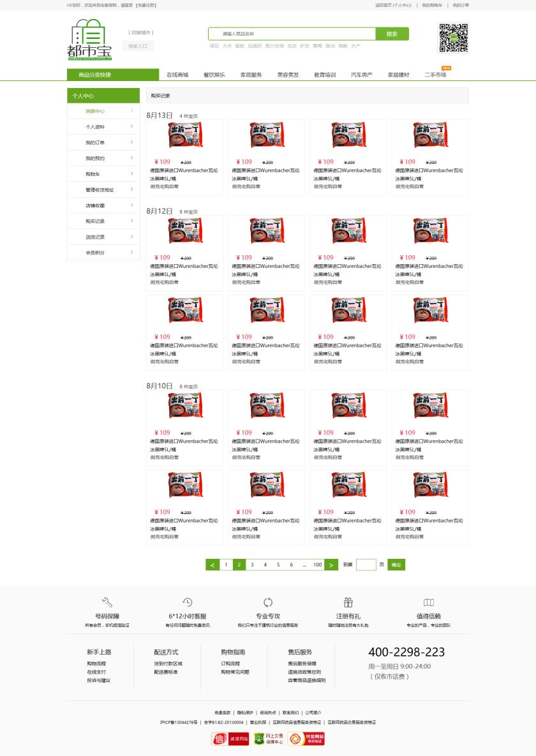
Task: Click 返回首页 (个人中心) top link
Action: pos(393,5)
